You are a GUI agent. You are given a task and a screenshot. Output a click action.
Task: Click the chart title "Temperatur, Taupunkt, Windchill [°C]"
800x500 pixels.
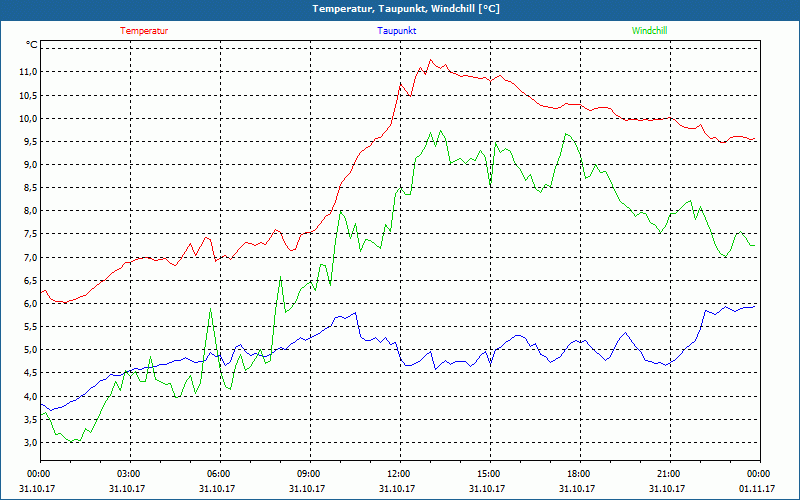click(406, 9)
